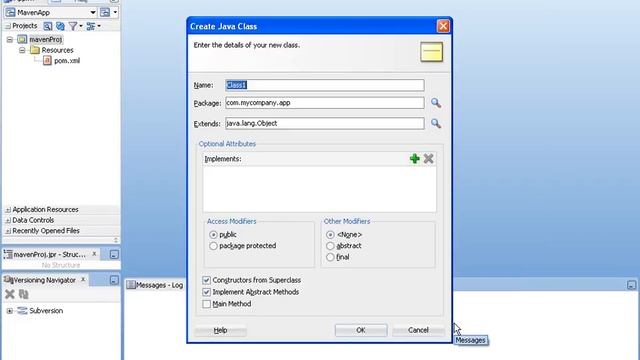Switch to mavenProj.jpr Structure tab

coord(49,254)
